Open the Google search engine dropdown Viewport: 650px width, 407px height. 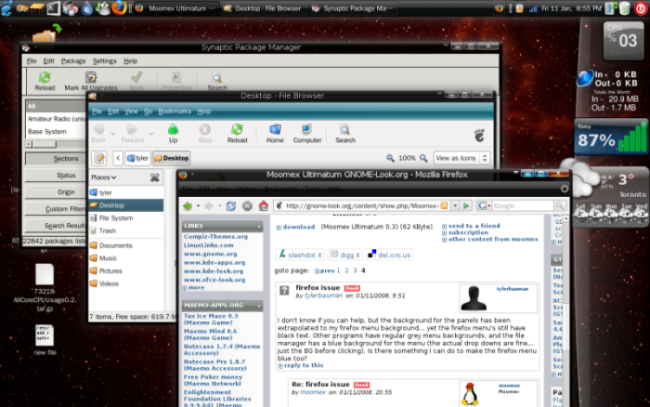click(484, 206)
